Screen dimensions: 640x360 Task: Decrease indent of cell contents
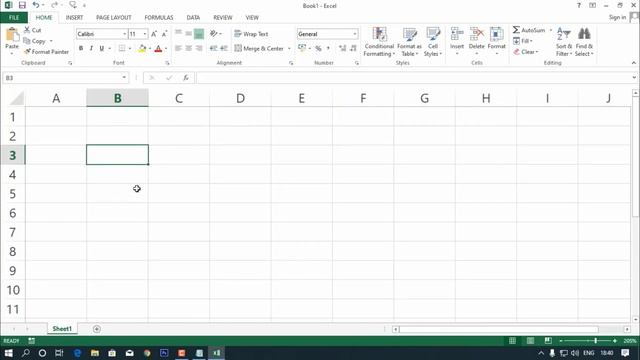tap(213, 48)
